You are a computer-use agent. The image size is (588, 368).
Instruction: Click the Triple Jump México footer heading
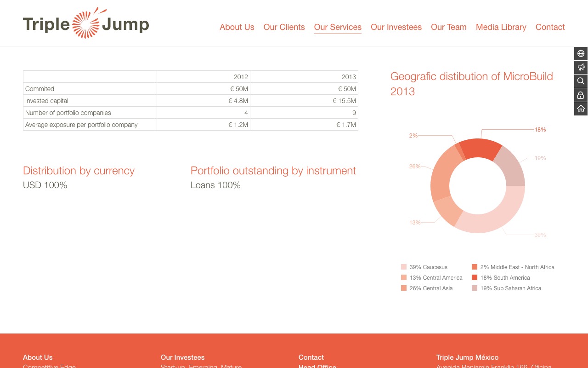[x=467, y=357]
